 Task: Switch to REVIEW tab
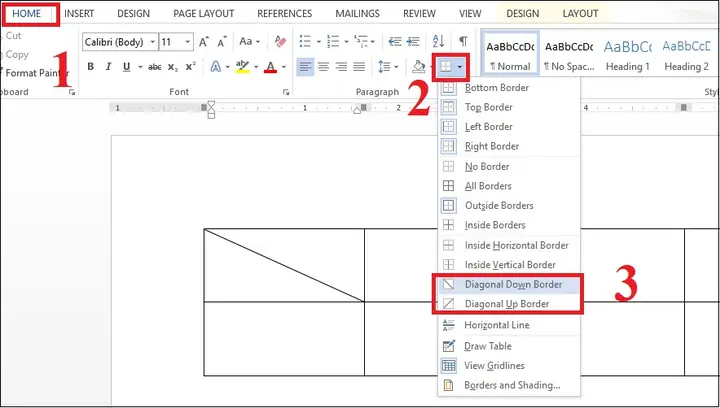[419, 14]
